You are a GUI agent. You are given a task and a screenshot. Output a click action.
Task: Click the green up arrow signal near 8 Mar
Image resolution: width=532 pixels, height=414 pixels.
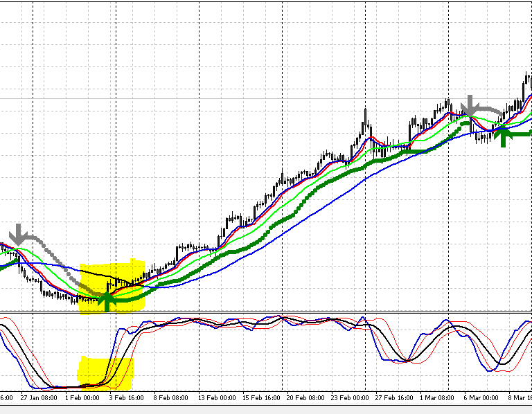point(503,136)
